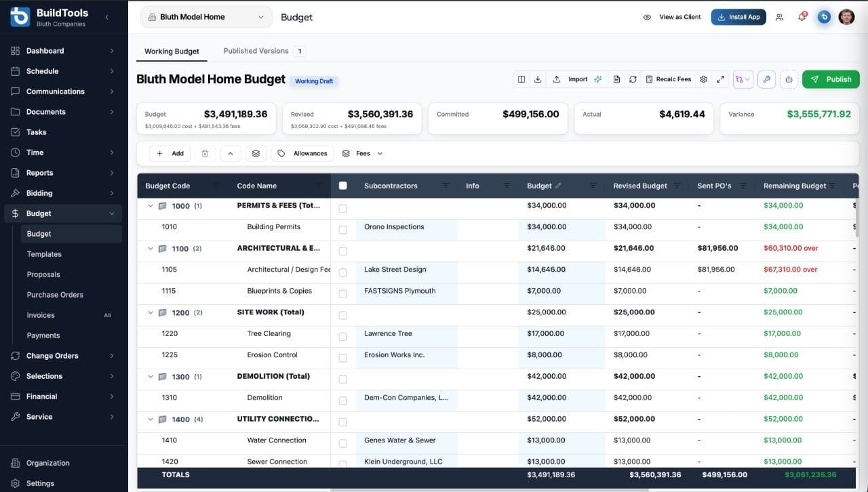Open the Fees dropdown
The height and width of the screenshot is (492, 868).
pyautogui.click(x=363, y=154)
